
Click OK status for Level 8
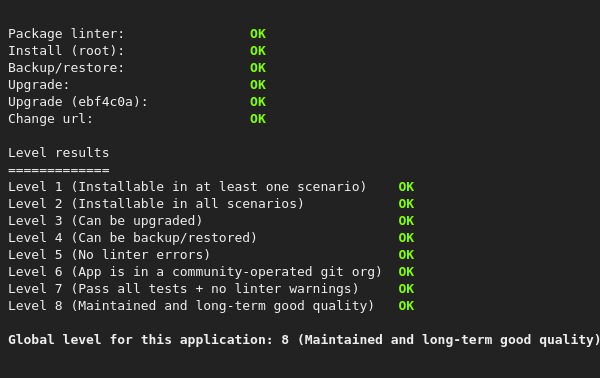pos(406,306)
